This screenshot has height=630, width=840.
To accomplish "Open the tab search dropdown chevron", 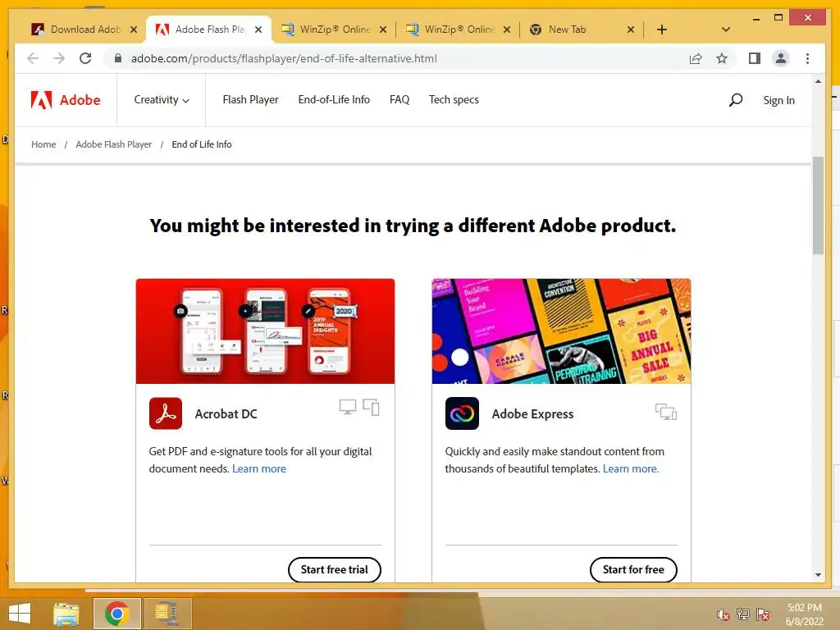I will [x=726, y=30].
